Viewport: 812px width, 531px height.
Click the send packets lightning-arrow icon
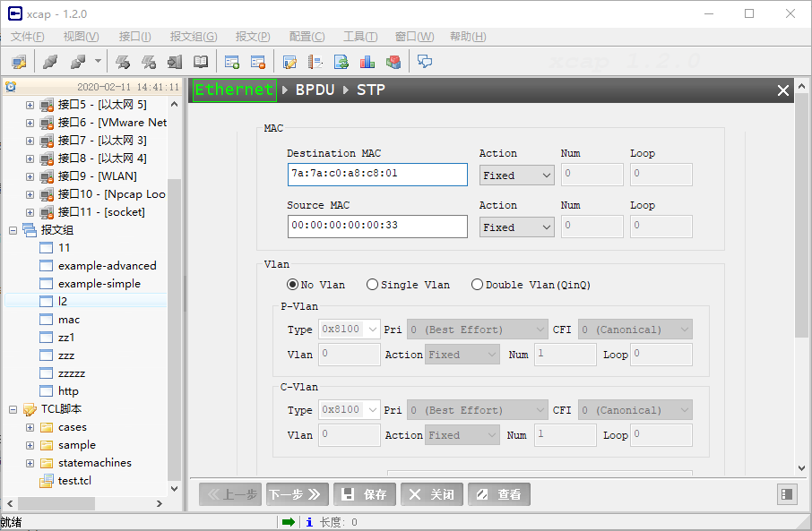123,62
